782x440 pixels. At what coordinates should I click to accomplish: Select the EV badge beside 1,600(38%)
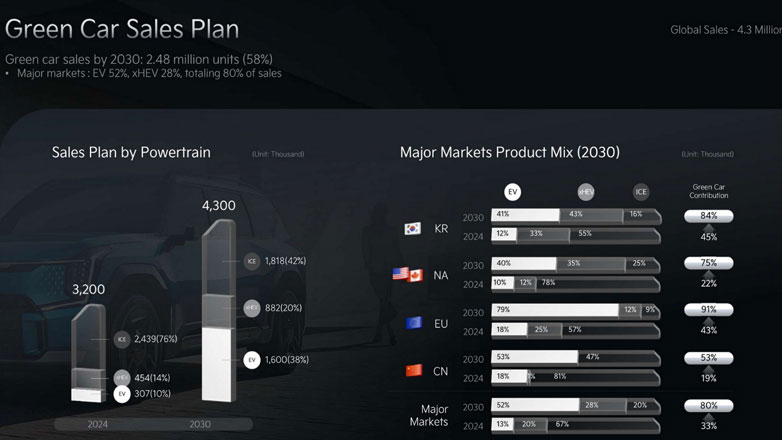tap(252, 359)
